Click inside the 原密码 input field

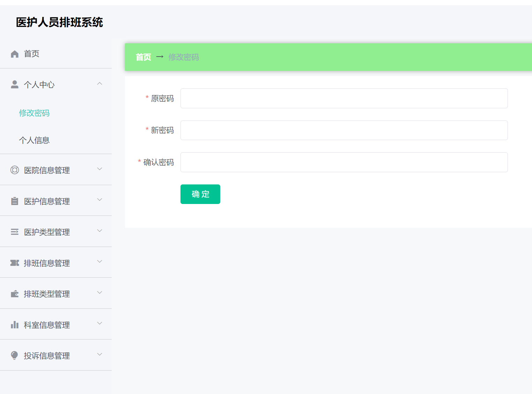point(344,98)
